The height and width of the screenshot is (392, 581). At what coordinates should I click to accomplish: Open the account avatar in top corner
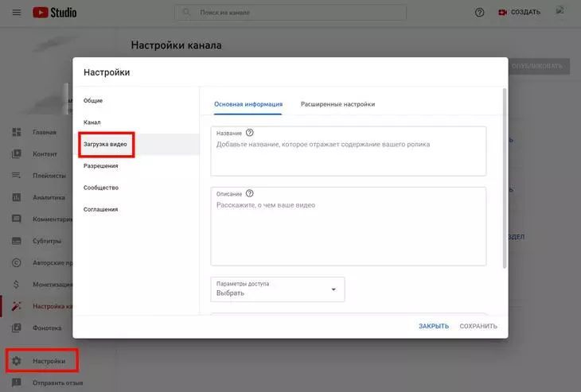tap(560, 12)
